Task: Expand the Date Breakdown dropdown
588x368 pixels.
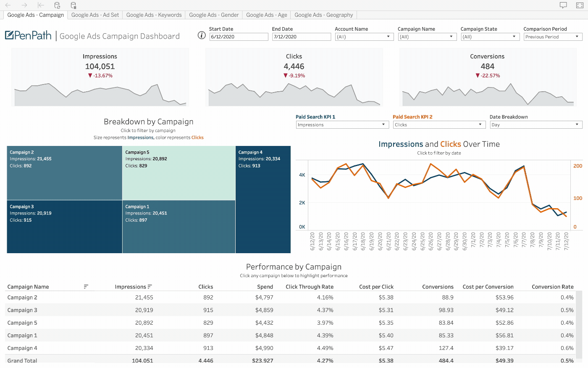Action: [x=536, y=125]
